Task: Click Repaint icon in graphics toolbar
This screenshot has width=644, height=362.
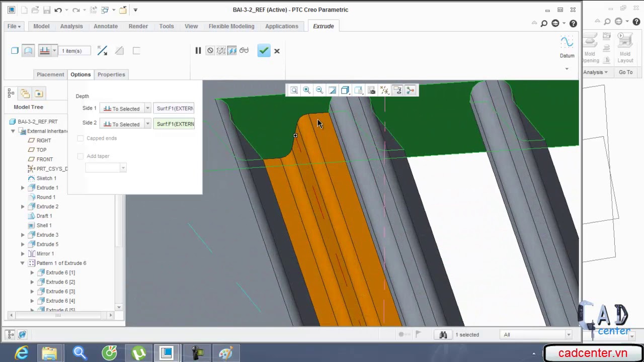Action: pyautogui.click(x=333, y=90)
